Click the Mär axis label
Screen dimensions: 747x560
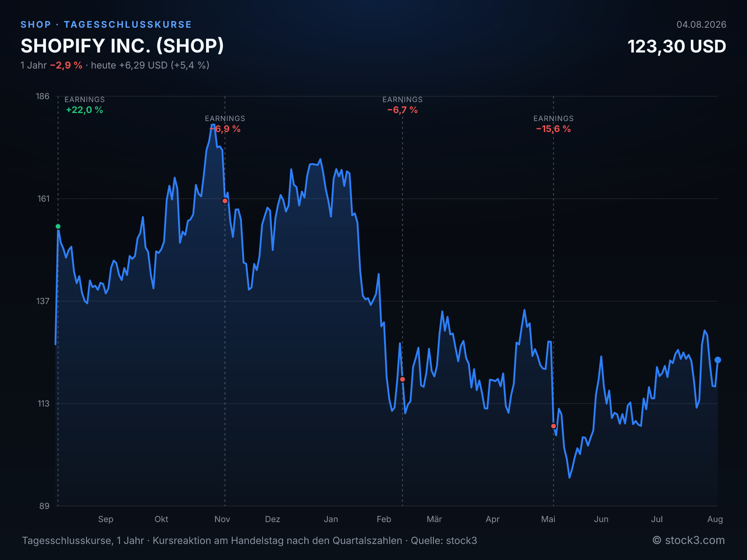pos(434,519)
